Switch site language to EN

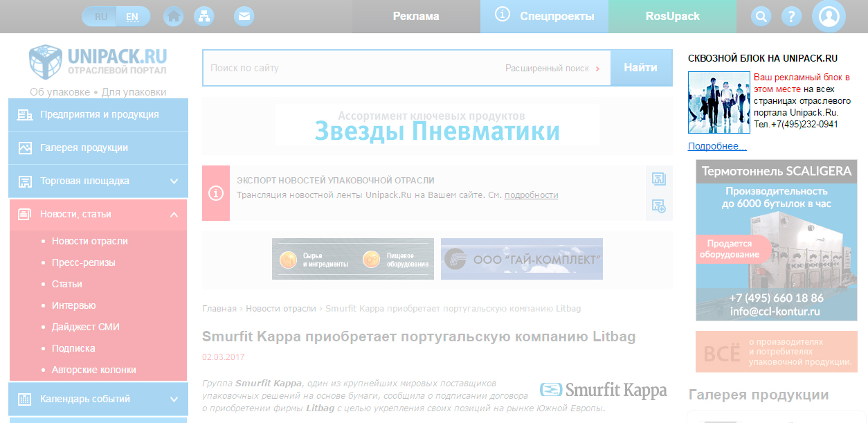coord(132,17)
